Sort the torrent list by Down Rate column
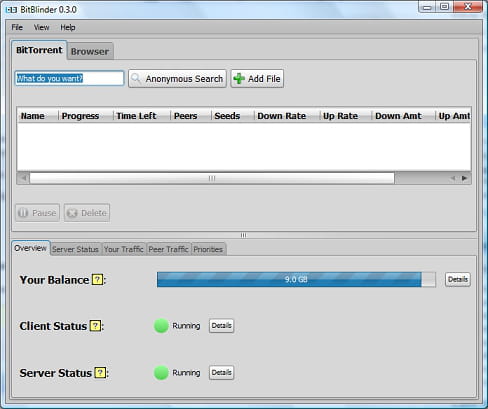Viewport: 488px width, 409px height. pyautogui.click(x=282, y=116)
